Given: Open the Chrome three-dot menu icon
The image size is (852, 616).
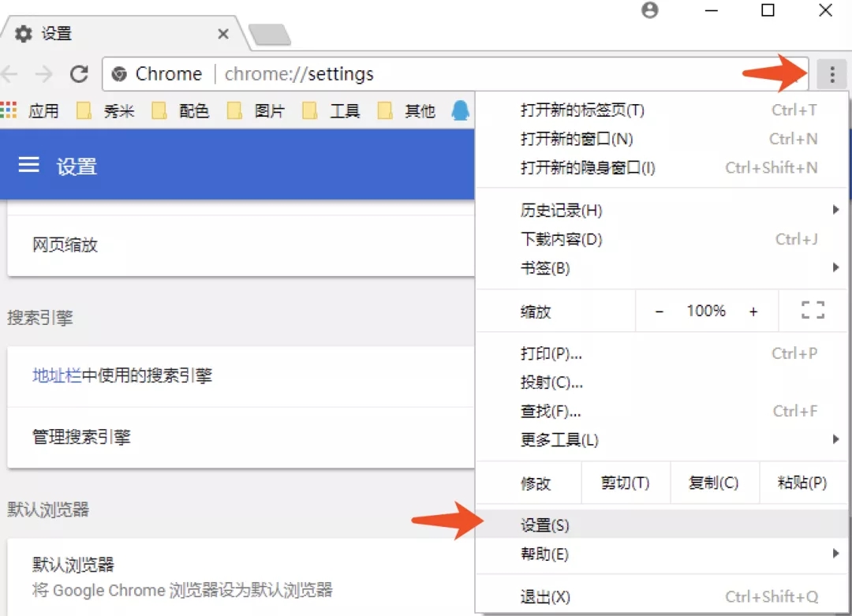Looking at the screenshot, I should [x=831, y=73].
